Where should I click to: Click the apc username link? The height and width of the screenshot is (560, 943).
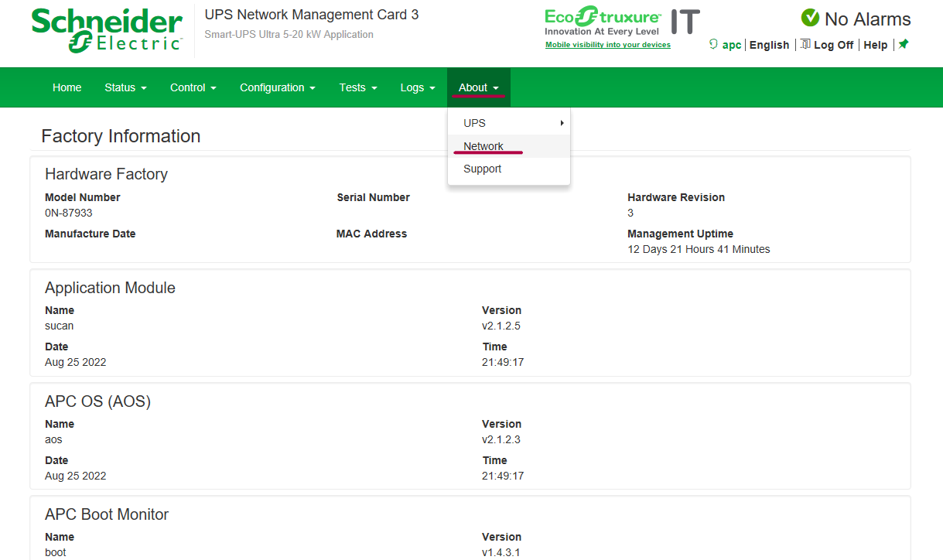point(732,45)
